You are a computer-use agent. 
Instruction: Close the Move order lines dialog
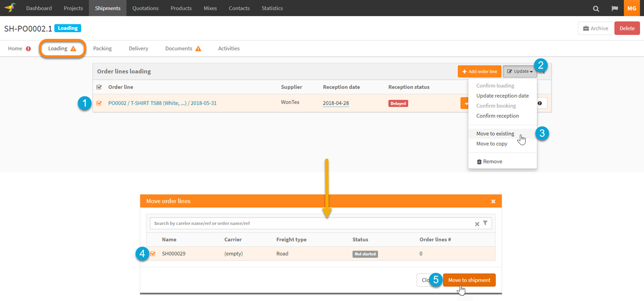click(x=493, y=201)
